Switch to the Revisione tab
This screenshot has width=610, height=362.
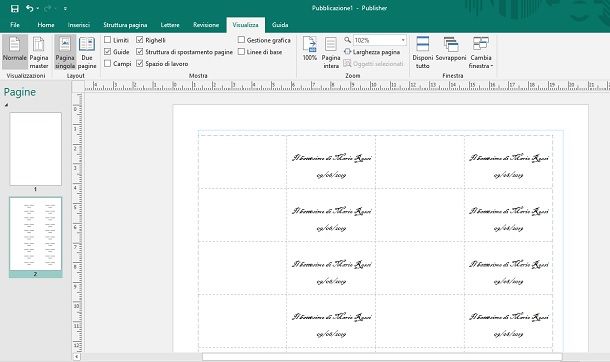pos(206,25)
